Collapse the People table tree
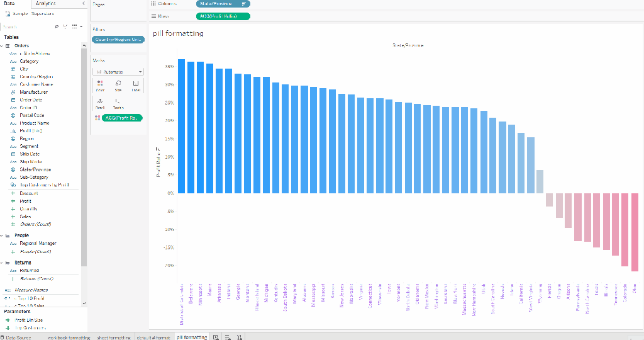The image size is (644, 340). (x=3, y=235)
